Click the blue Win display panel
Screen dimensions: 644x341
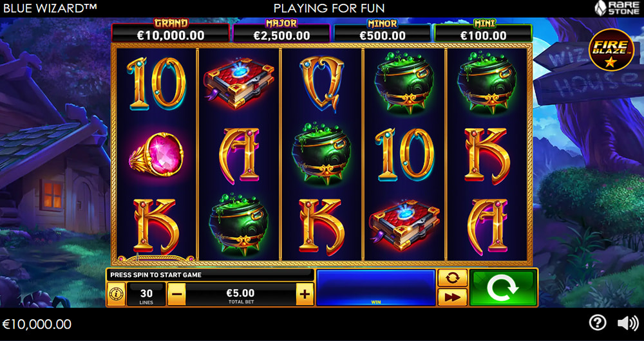(x=376, y=288)
